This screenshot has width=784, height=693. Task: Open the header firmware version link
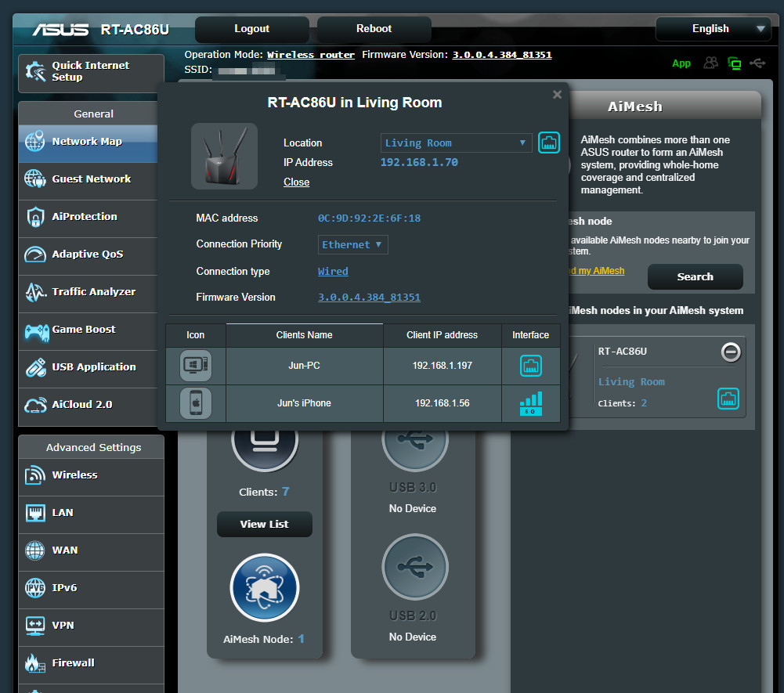tap(501, 55)
